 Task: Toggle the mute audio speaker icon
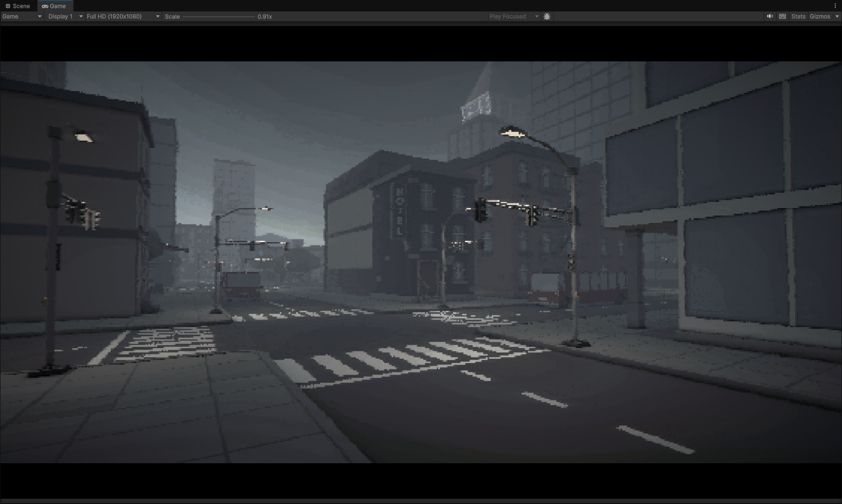(770, 16)
